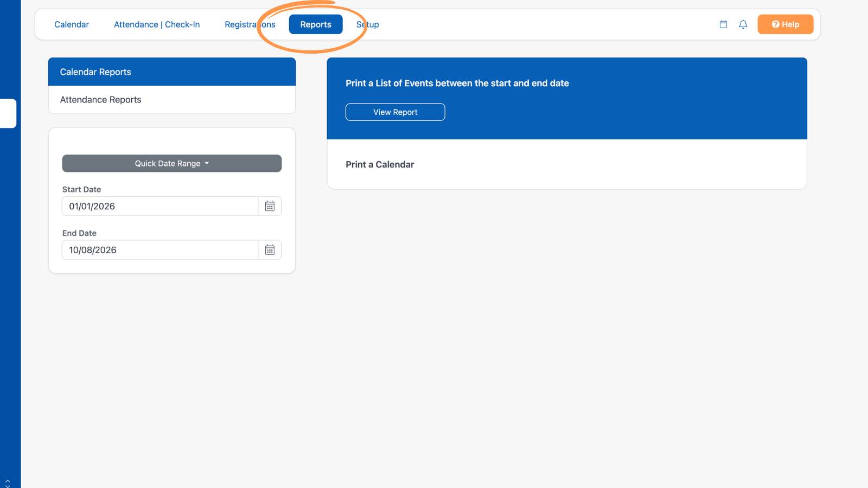Select Calendar Reports in the list
868x488 pixels.
point(172,72)
